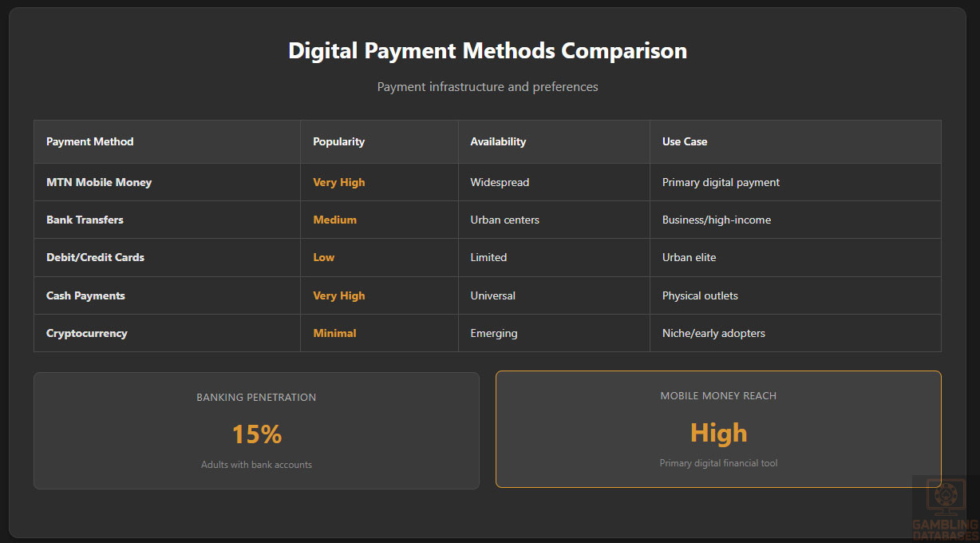Image resolution: width=980 pixels, height=543 pixels.
Task: Click the Availability column header
Action: click(498, 141)
